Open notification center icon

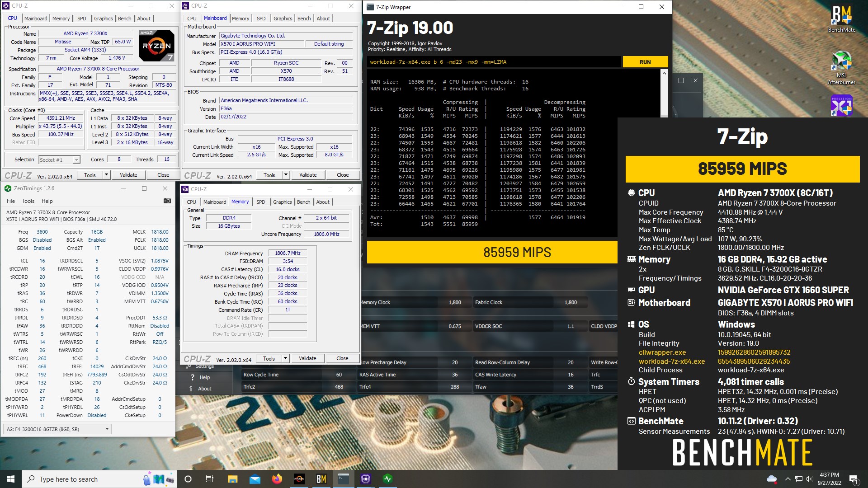[x=854, y=479]
